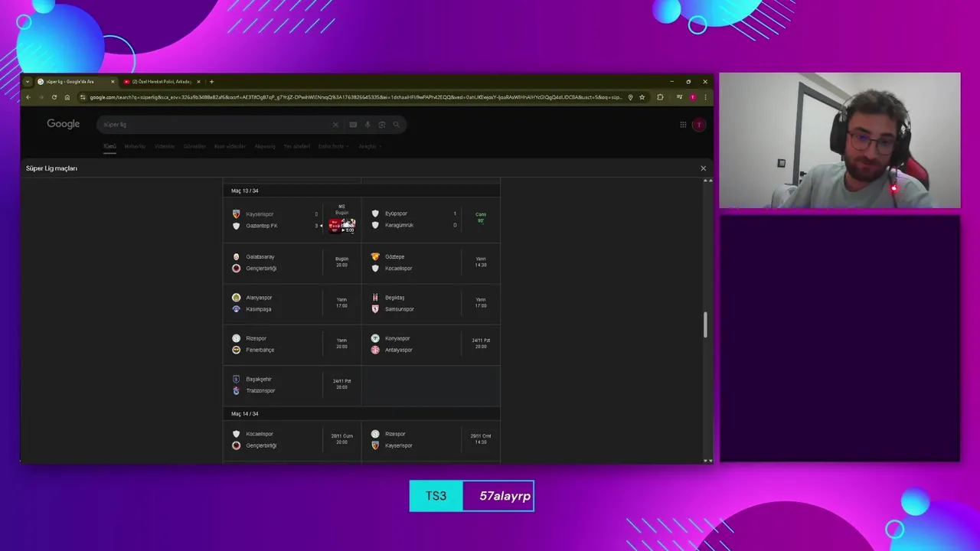Click the Antalyaspor club crest
The height and width of the screenshot is (551, 980).
coord(375,350)
